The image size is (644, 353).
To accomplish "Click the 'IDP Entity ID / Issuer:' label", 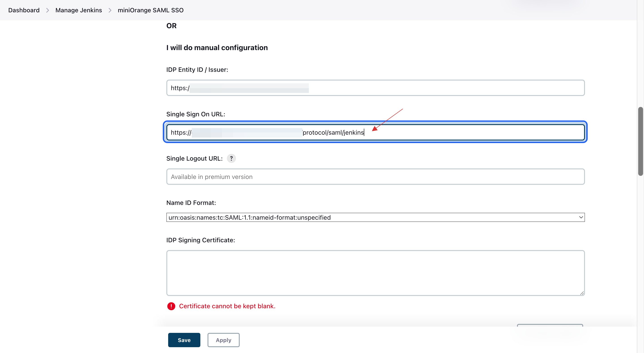I will point(197,70).
